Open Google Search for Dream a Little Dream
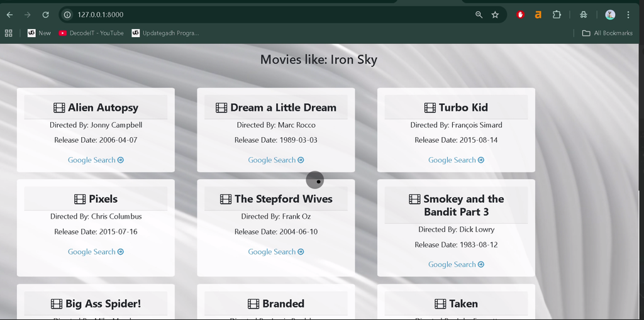 tap(276, 160)
